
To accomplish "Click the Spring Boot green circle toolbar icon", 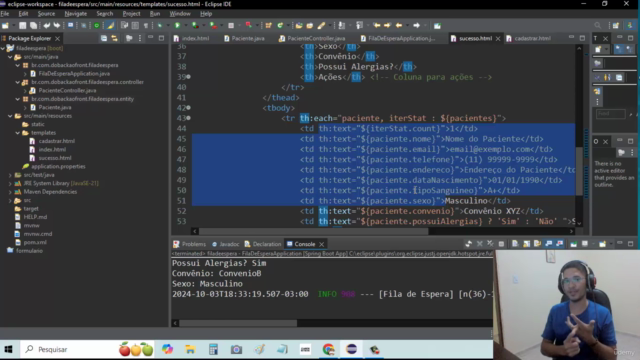I will coord(97,25).
